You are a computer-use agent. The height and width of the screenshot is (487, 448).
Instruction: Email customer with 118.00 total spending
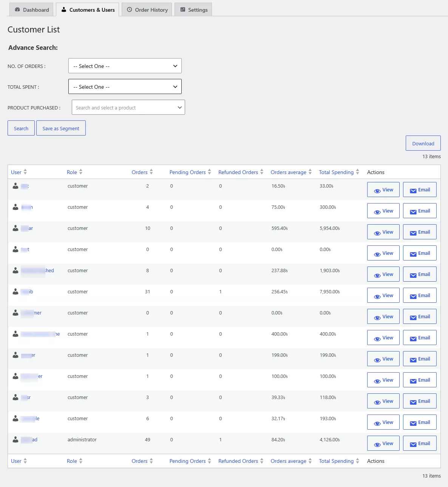click(x=420, y=401)
